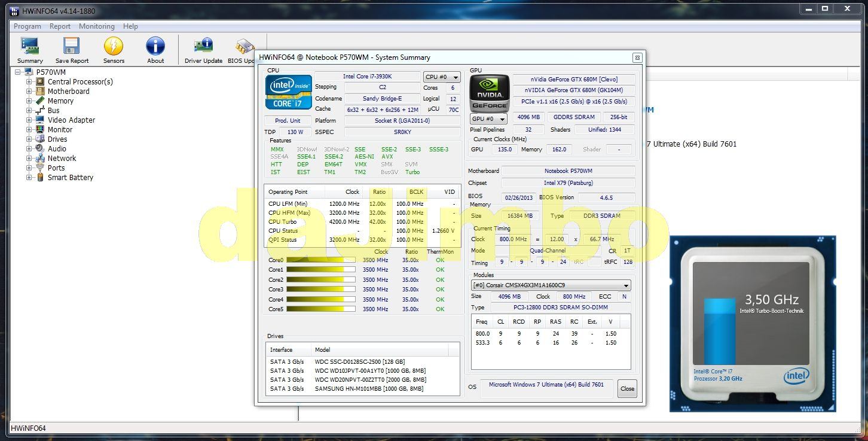Select the Network tree item label
The width and height of the screenshot is (868, 441).
tap(62, 159)
